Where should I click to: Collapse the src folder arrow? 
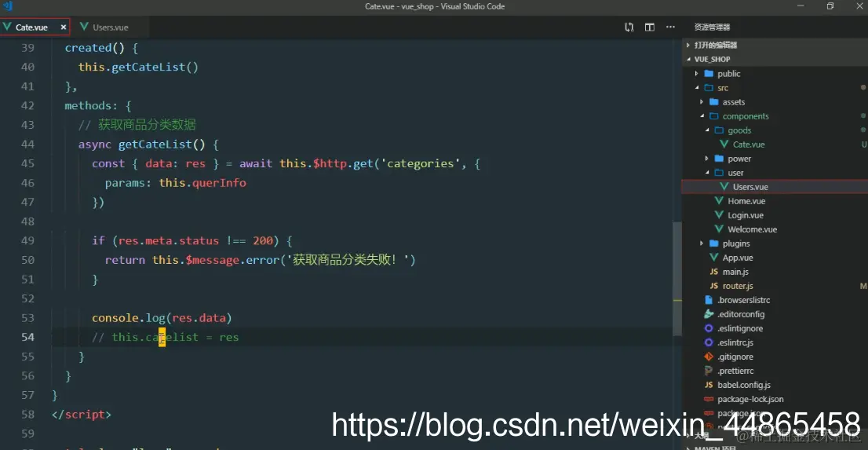pos(697,87)
